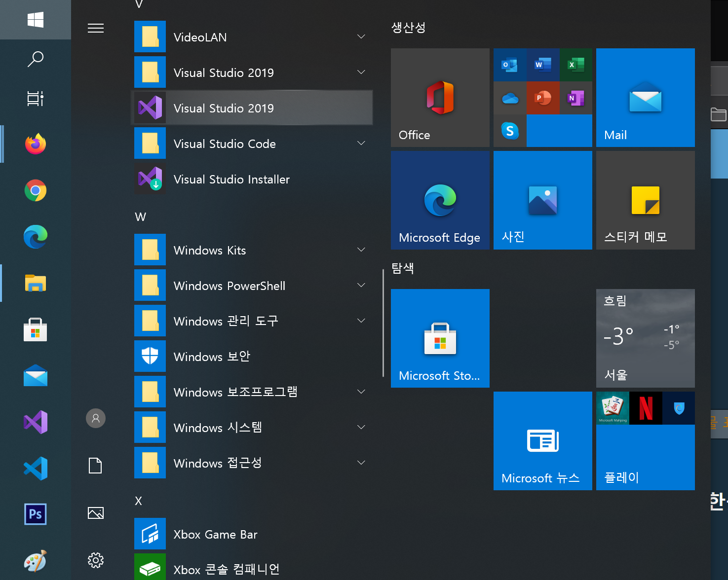Expand the VideoLAN folder chevron
Viewport: 728px width, 580px height.
tap(361, 37)
